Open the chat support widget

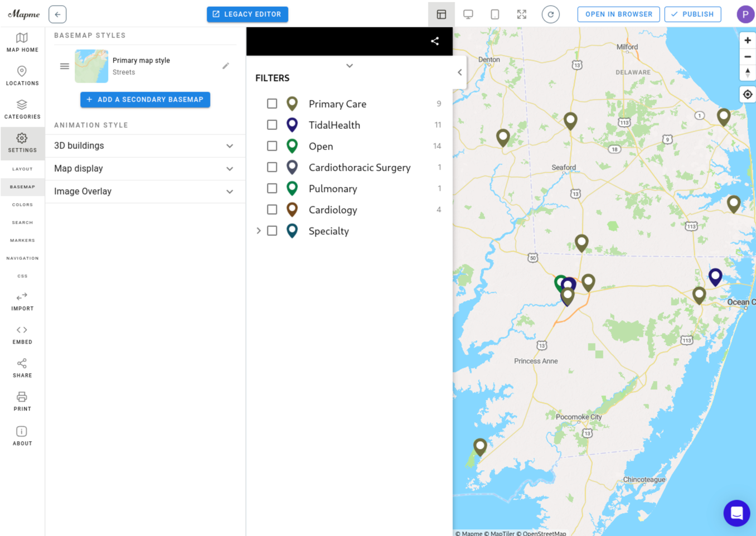click(736, 513)
